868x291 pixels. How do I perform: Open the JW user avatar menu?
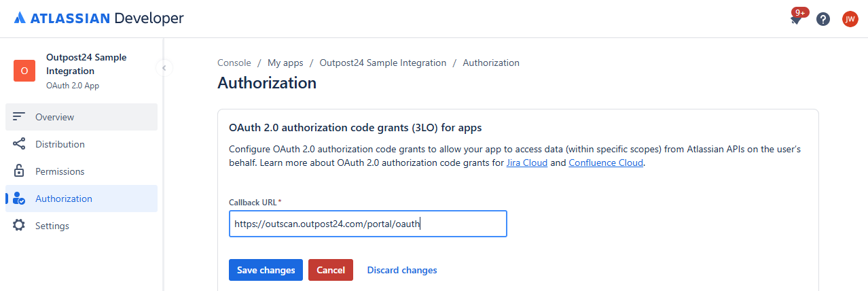point(850,19)
